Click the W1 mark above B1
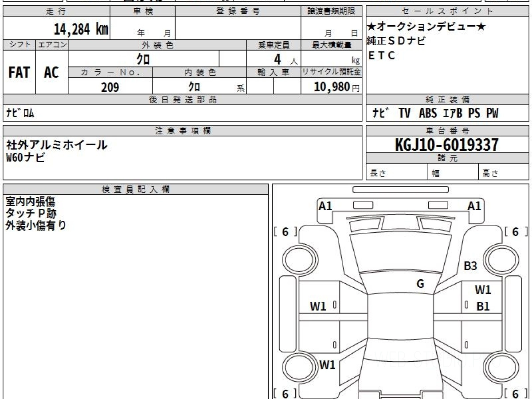The height and width of the screenshot is (399, 532). (x=483, y=290)
